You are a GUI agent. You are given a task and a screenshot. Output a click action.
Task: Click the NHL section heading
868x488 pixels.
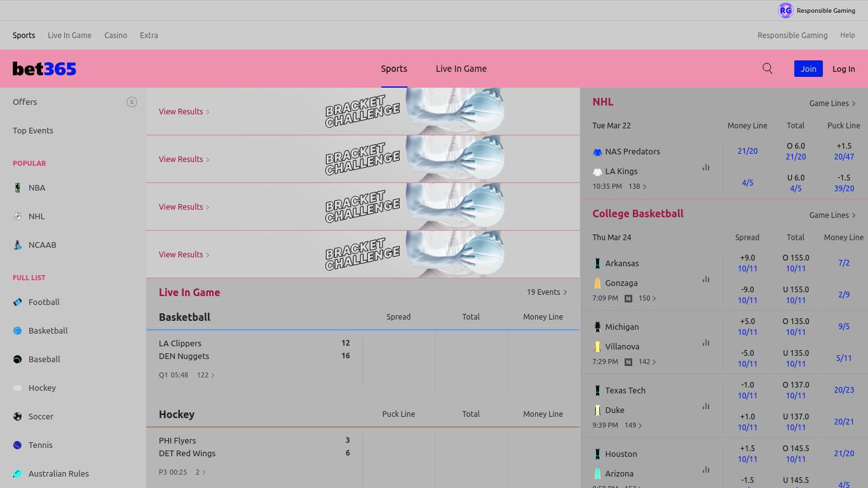point(602,102)
